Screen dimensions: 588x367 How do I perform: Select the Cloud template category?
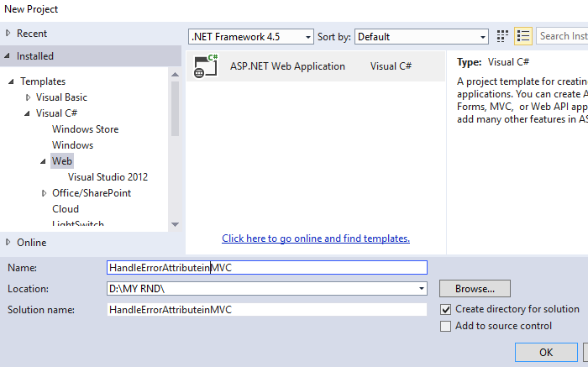(66, 209)
